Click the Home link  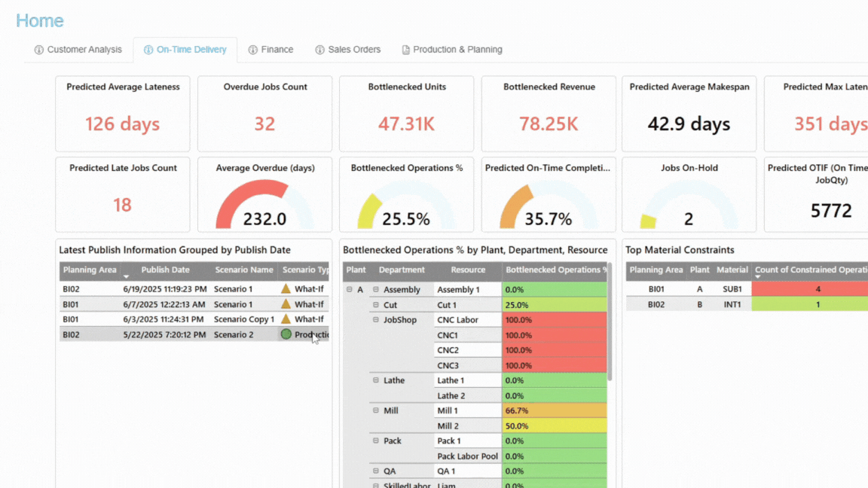[39, 20]
